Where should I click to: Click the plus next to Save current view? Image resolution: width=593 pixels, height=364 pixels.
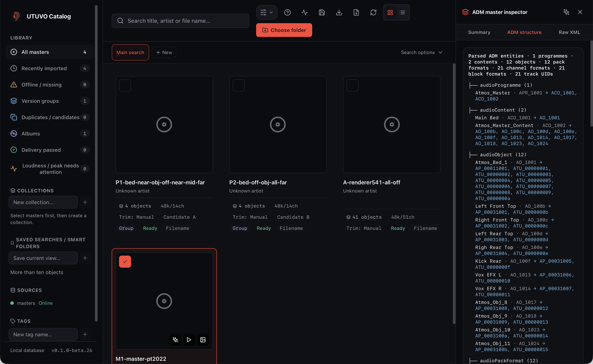coord(85,258)
